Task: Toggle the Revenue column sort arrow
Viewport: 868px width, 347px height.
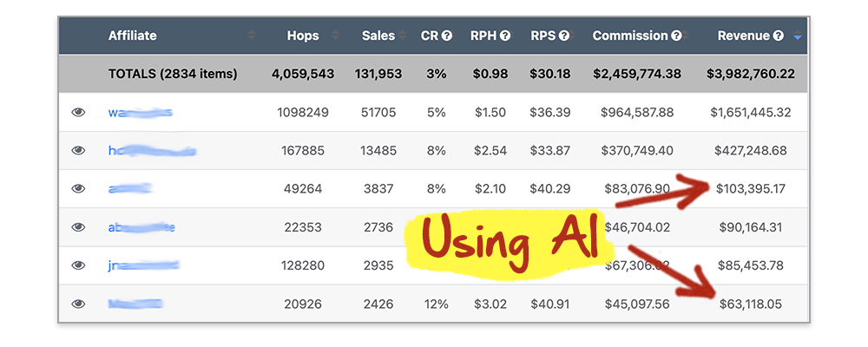Action: (797, 36)
